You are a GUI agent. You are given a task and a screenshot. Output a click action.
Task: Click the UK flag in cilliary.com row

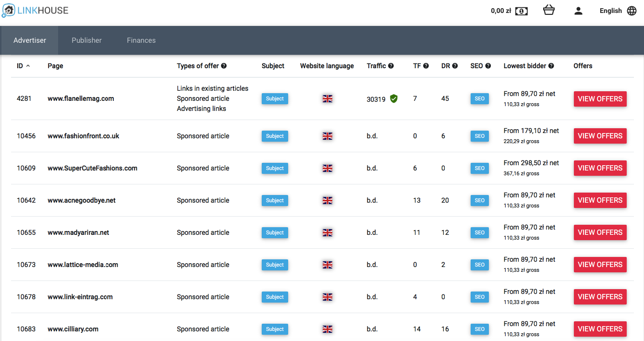pos(328,329)
